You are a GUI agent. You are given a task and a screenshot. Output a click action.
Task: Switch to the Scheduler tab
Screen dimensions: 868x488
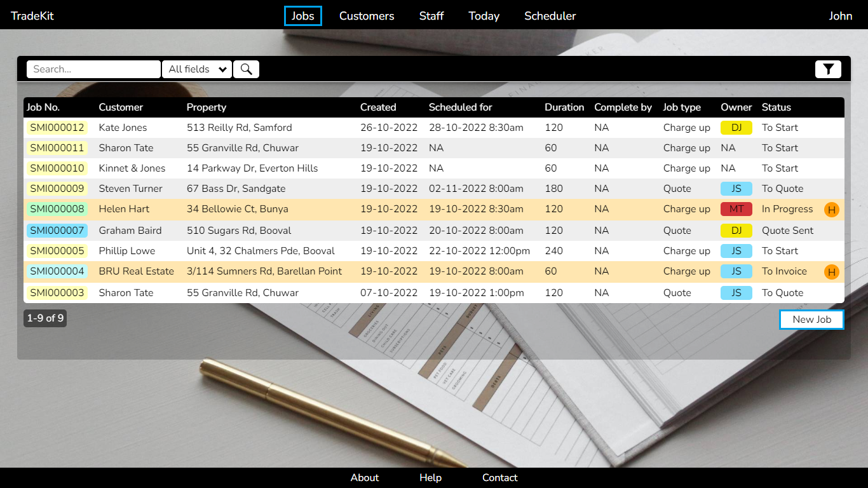[550, 16]
